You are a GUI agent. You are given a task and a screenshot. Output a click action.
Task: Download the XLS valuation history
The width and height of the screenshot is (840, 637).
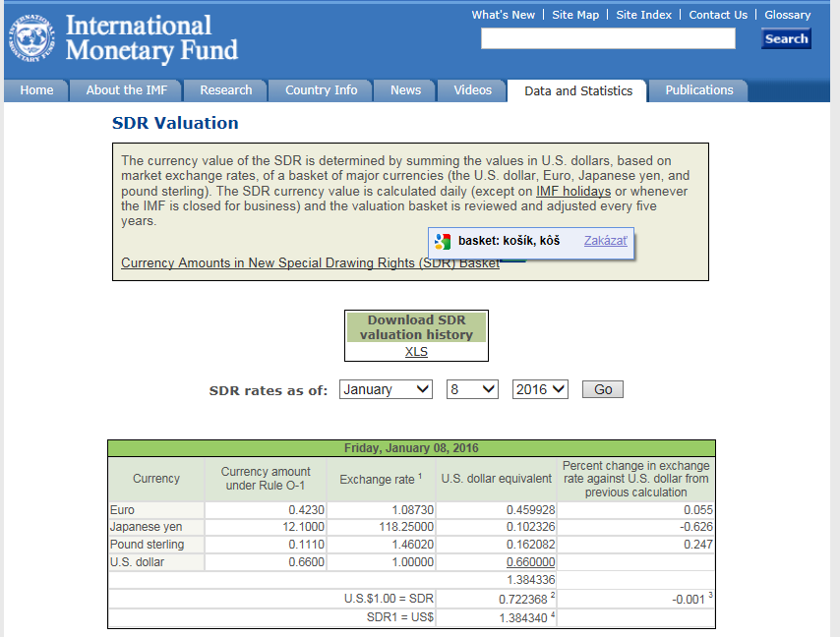(x=416, y=352)
